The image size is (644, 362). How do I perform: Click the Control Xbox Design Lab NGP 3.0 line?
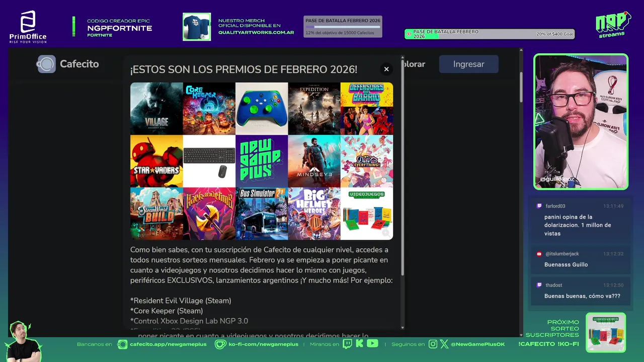[x=189, y=321]
